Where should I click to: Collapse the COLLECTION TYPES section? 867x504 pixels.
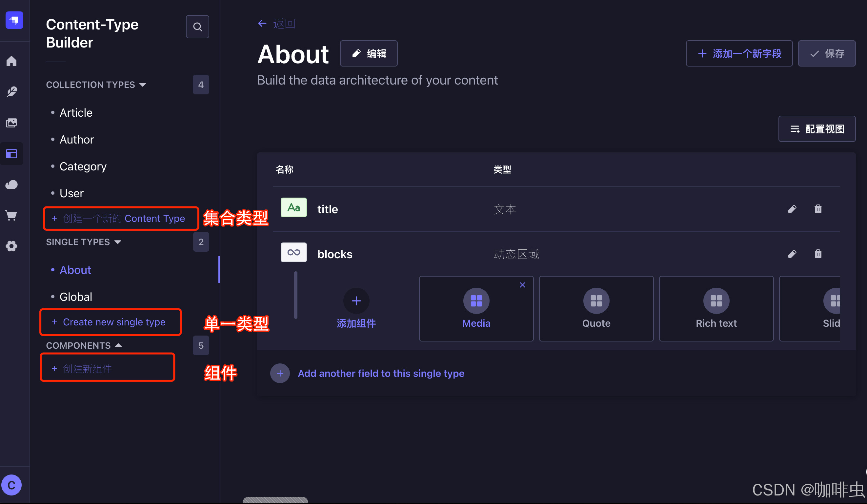coord(143,85)
